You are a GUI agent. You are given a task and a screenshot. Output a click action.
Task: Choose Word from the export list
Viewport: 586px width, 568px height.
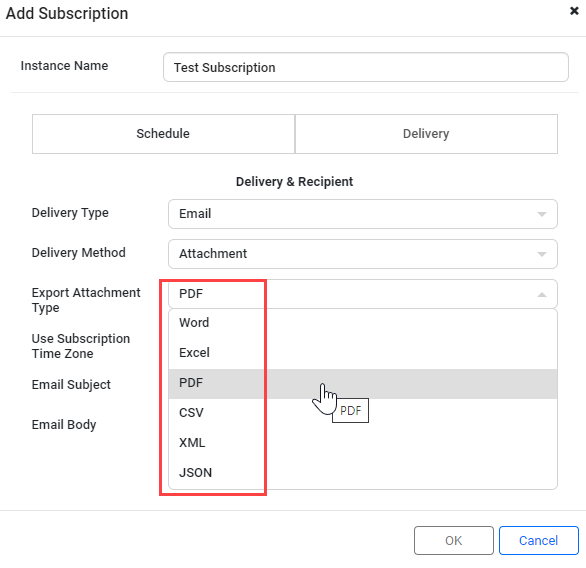[x=363, y=322]
